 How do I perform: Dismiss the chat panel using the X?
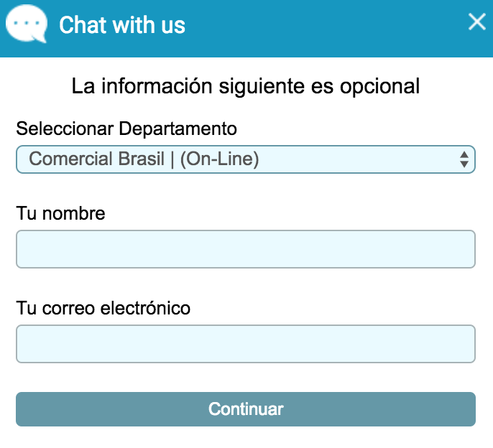(x=476, y=22)
